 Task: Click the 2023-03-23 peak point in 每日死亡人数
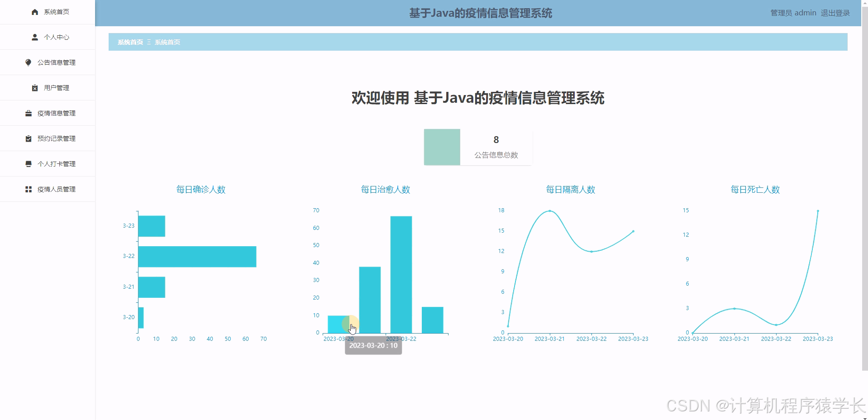point(818,211)
